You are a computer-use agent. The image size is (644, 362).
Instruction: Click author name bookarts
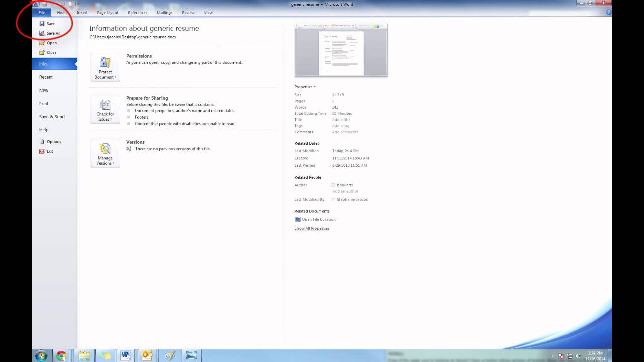click(x=345, y=185)
